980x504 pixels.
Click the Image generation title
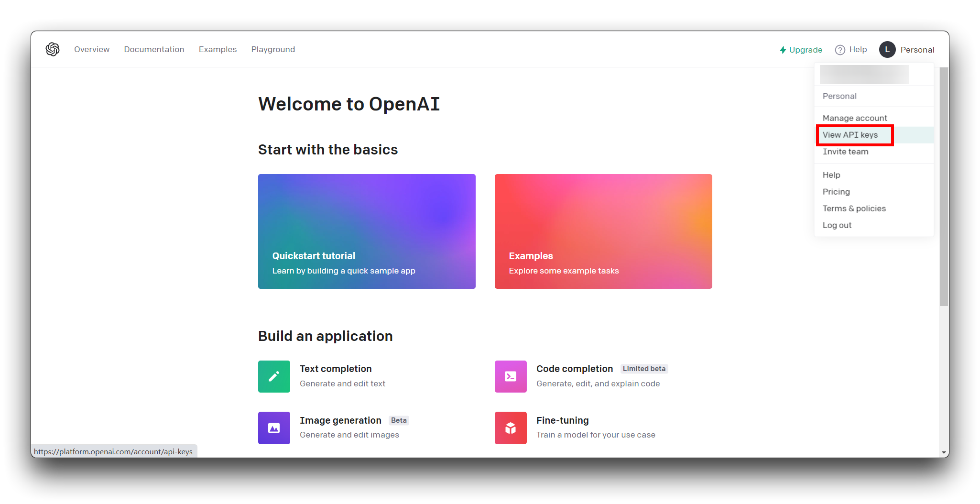coord(340,420)
